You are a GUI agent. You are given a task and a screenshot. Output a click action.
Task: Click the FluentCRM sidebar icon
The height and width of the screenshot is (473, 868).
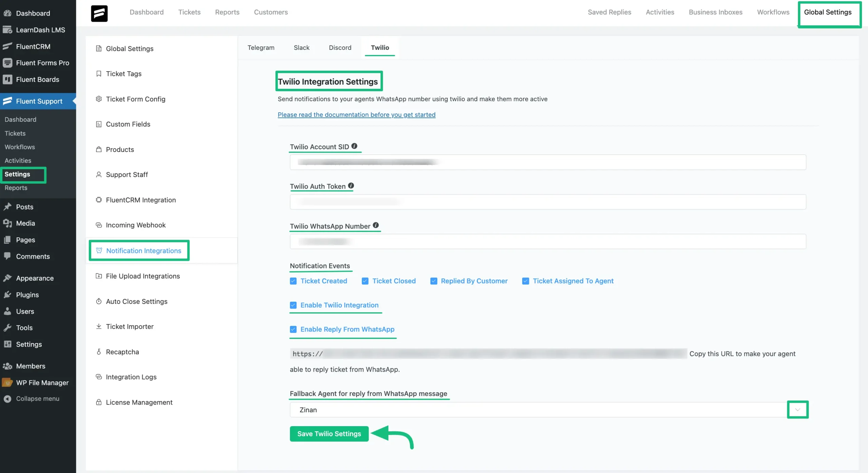click(x=7, y=46)
